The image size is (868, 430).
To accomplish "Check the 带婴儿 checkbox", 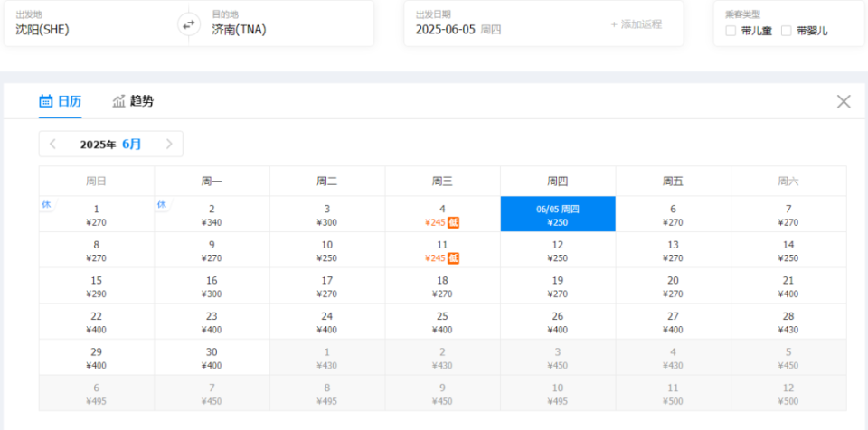I will click(x=786, y=31).
